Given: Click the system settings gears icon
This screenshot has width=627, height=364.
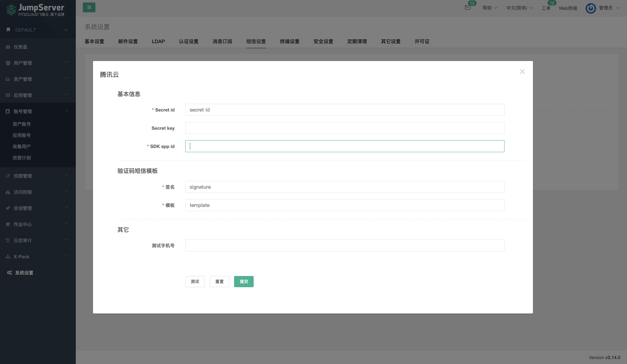Looking at the screenshot, I should 9,272.
